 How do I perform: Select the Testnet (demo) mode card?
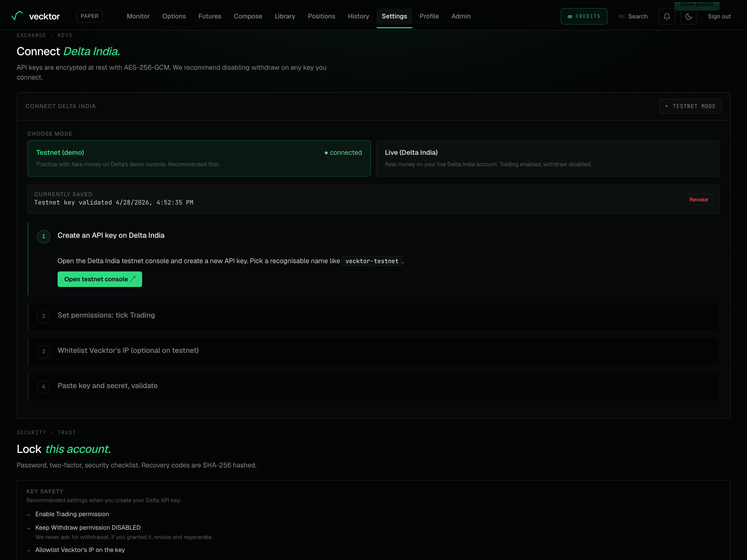click(199, 158)
